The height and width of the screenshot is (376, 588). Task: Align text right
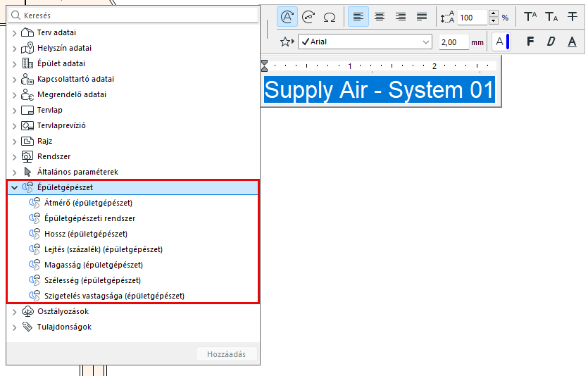(x=401, y=17)
